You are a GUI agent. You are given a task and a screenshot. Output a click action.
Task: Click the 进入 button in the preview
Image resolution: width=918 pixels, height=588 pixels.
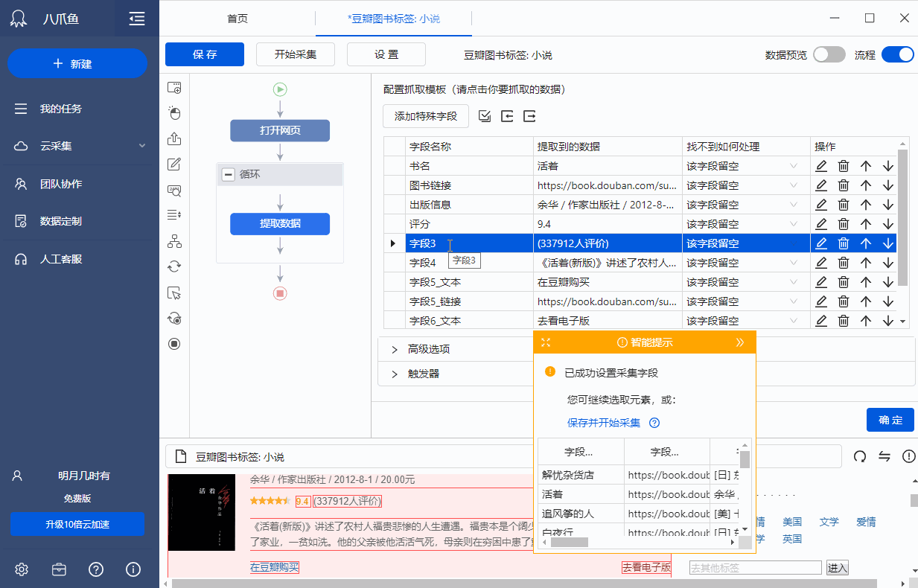coord(838,568)
